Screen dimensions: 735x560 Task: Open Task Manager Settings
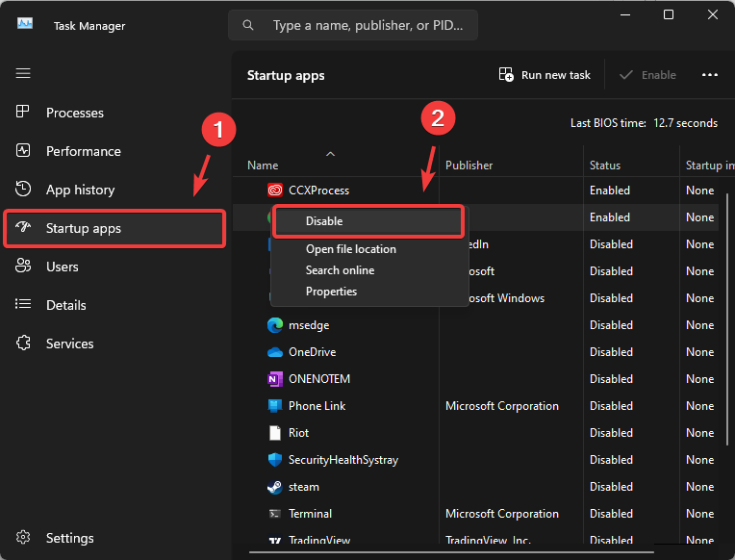tap(69, 538)
